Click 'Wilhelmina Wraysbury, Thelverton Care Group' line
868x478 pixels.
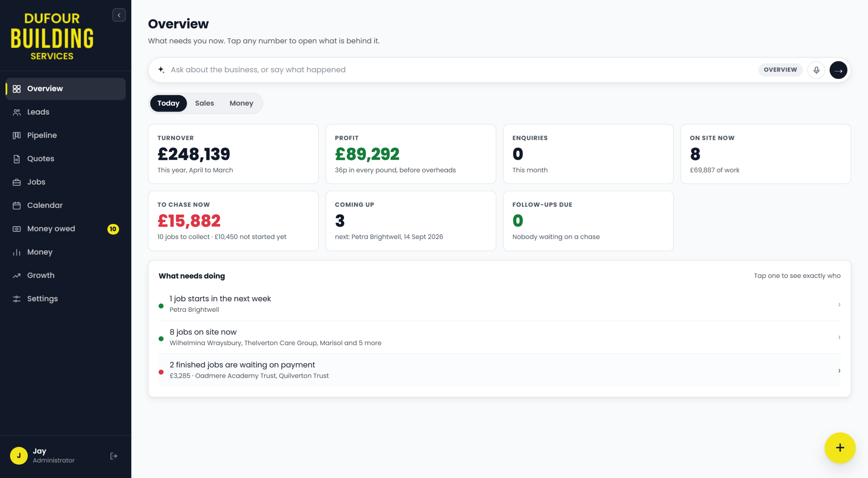[275, 343]
